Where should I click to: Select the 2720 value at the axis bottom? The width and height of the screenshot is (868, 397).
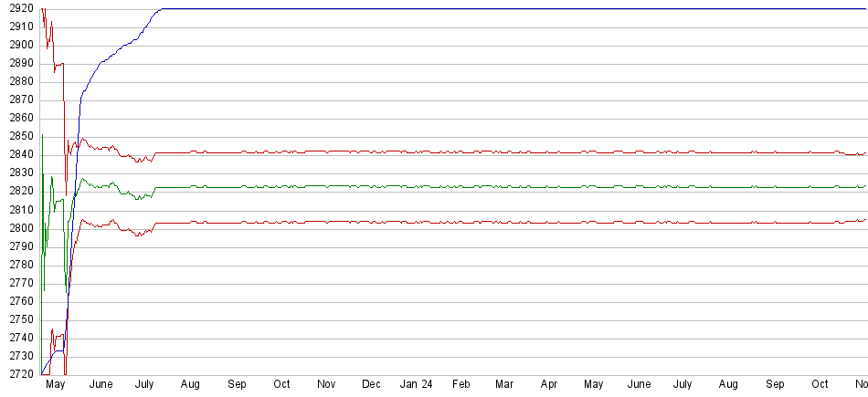(x=17, y=374)
